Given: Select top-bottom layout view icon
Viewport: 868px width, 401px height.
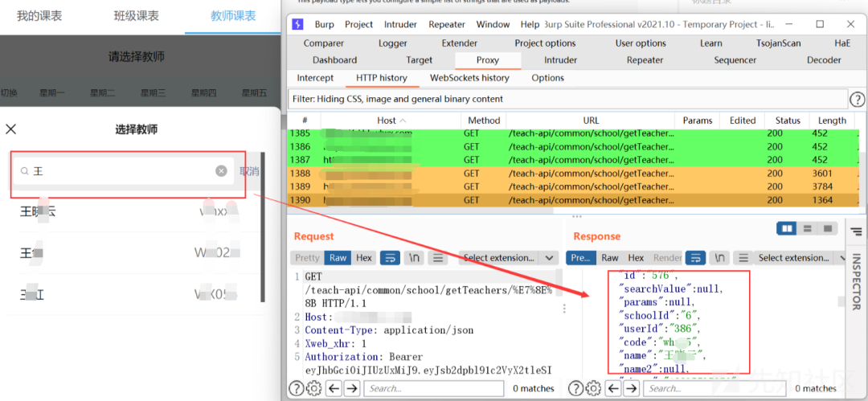Looking at the screenshot, I should 807,228.
